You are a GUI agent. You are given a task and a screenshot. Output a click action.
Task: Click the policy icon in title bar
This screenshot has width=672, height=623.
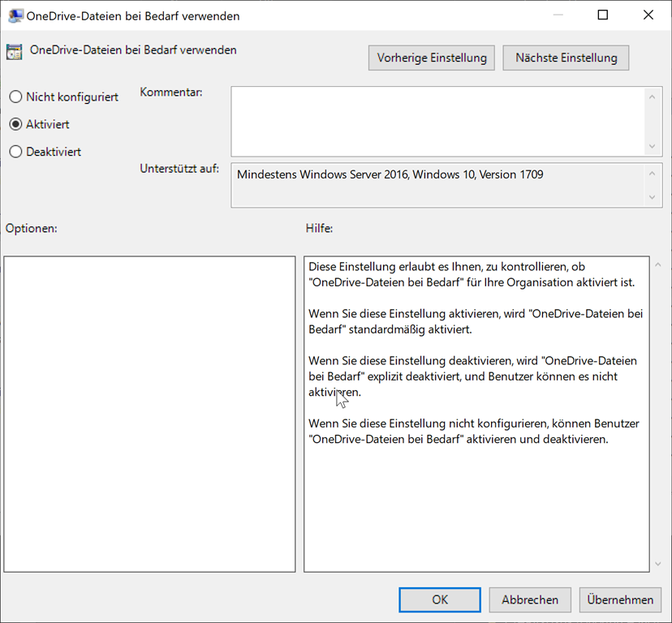tap(15, 15)
